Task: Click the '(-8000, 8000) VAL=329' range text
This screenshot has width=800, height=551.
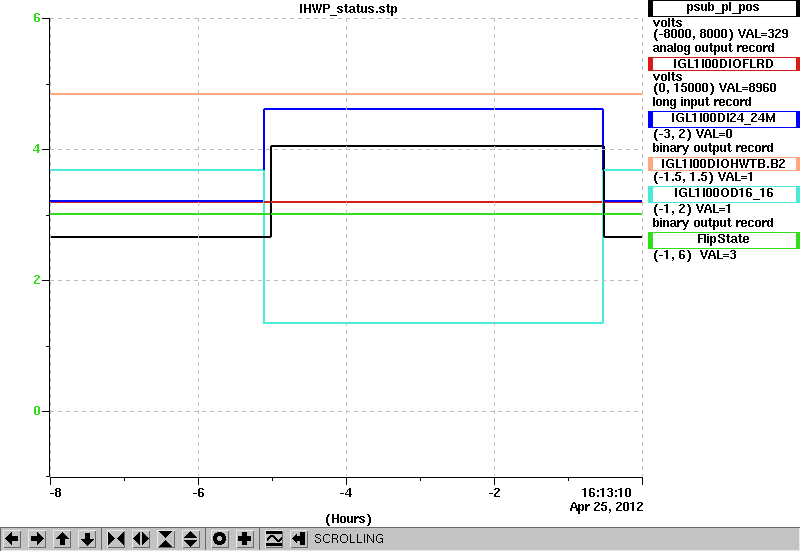Action: coord(720,34)
